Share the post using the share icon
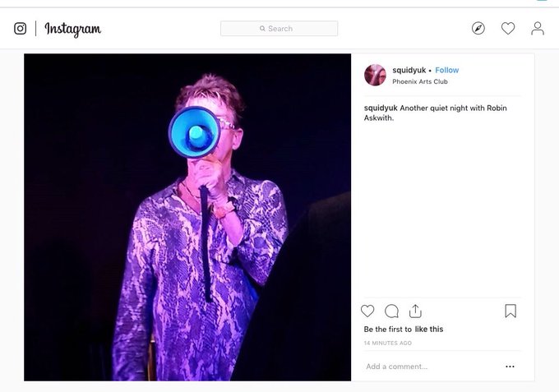This screenshot has width=559, height=392. click(x=415, y=311)
